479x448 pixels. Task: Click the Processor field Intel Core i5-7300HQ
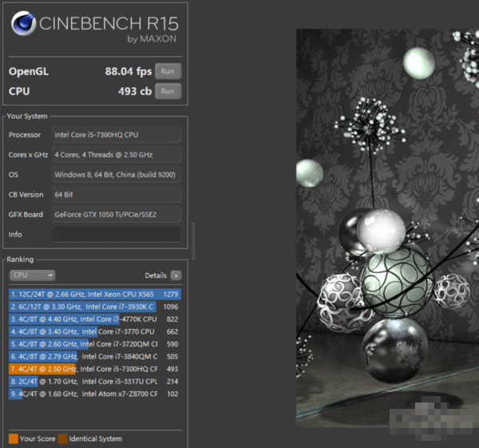pyautogui.click(x=116, y=135)
